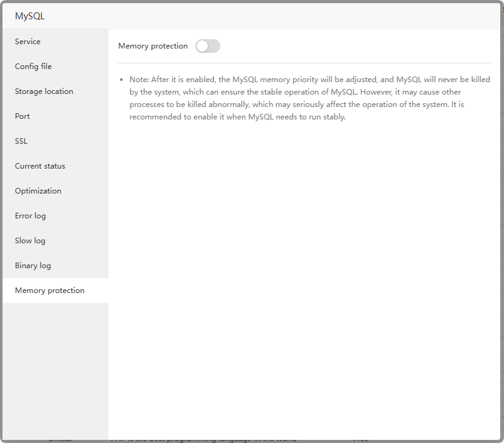This screenshot has width=504, height=443.
Task: Open the Optimization tab
Action: pyautogui.click(x=55, y=191)
